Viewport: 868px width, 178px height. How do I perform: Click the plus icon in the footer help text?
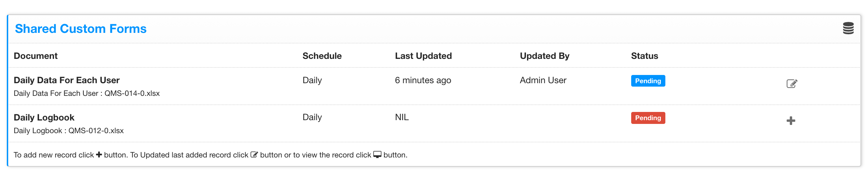pyautogui.click(x=99, y=155)
